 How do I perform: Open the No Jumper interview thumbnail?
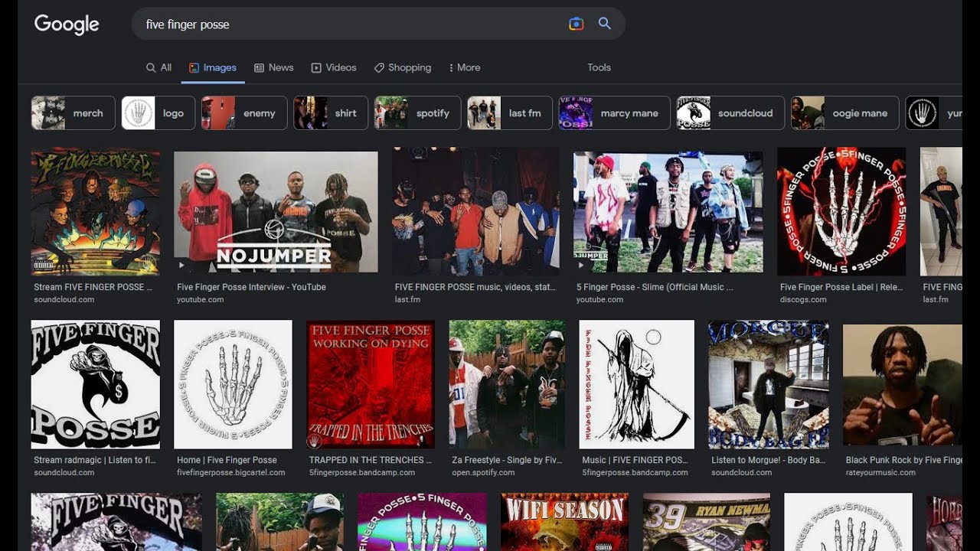point(276,212)
